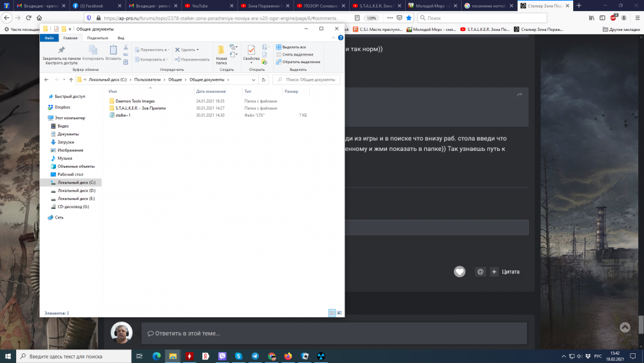Viewport: 644px width, 363px height.
Task: Click the Up arrow navigation icon
Action: (71, 80)
